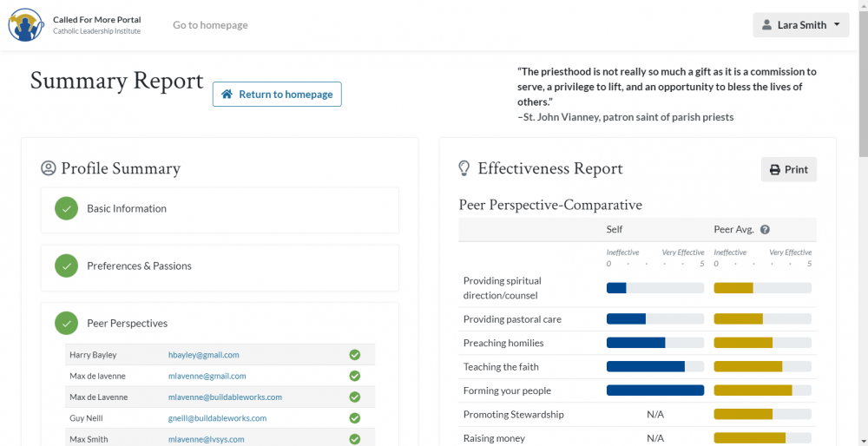Image resolution: width=868 pixels, height=446 pixels.
Task: Open email link mlavenne@lvsys.com
Action: click(x=206, y=439)
